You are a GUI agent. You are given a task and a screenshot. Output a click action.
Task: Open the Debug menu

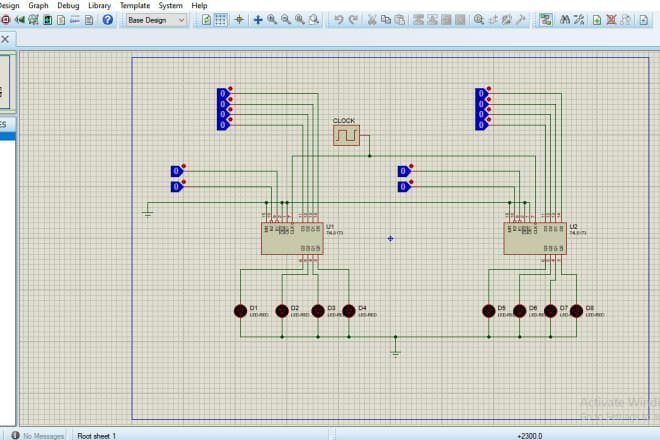click(x=68, y=5)
